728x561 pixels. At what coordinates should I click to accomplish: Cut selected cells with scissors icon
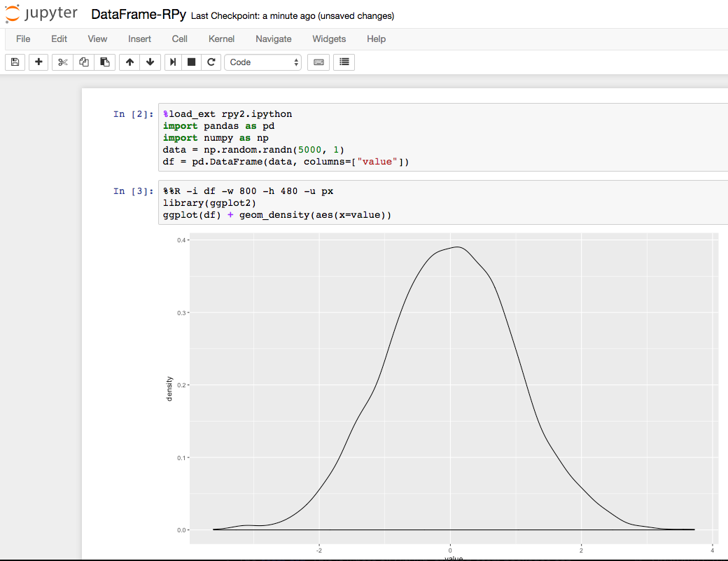(63, 62)
